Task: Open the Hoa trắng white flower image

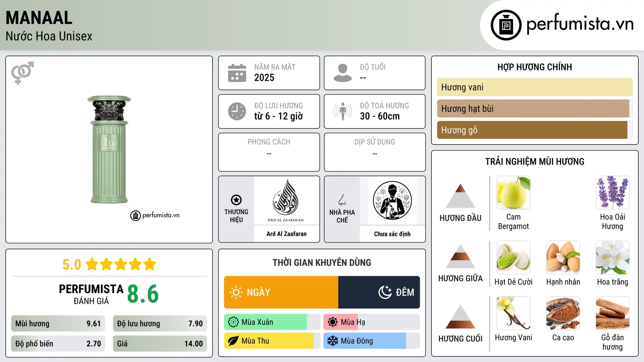Action: (613, 258)
